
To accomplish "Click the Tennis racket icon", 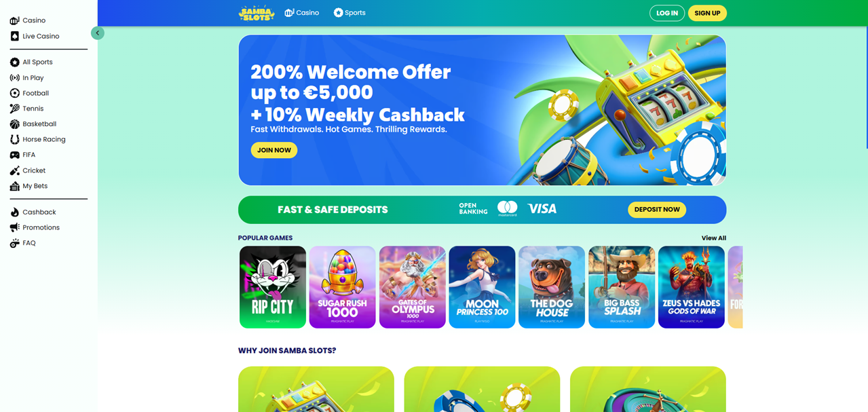I will 14,109.
